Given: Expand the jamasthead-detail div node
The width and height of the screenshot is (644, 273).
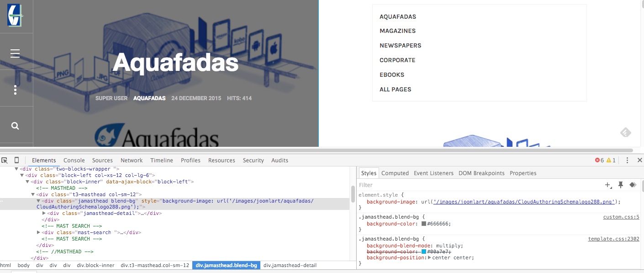Looking at the screenshot, I should (x=44, y=213).
